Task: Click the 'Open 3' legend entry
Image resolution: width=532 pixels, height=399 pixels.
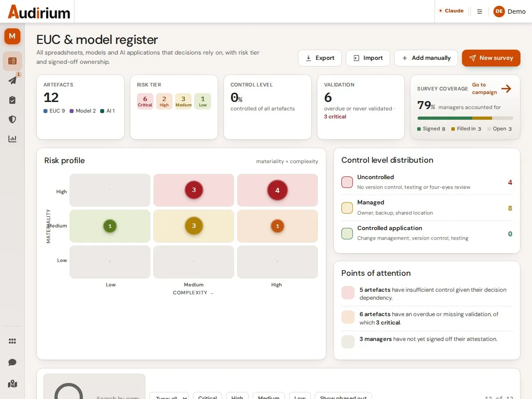Action: tap(500, 129)
